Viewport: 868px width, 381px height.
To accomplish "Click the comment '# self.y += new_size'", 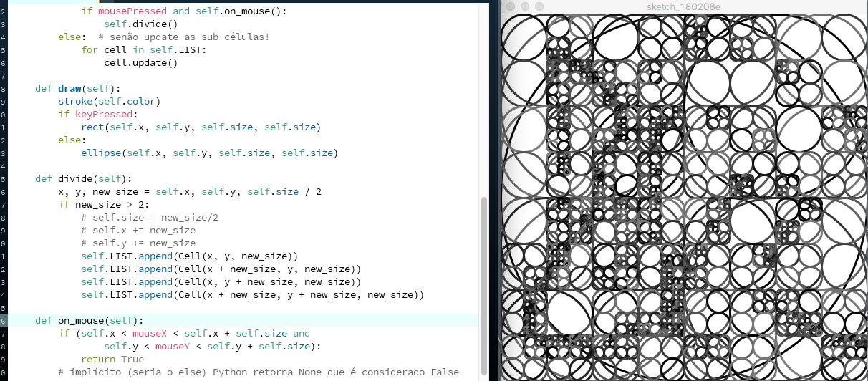I will pos(138,243).
